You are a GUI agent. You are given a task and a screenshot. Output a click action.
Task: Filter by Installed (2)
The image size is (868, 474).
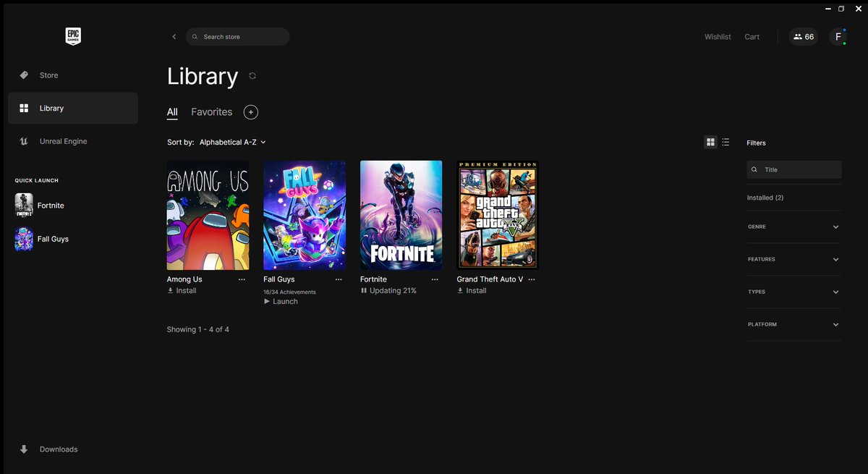[765, 198]
